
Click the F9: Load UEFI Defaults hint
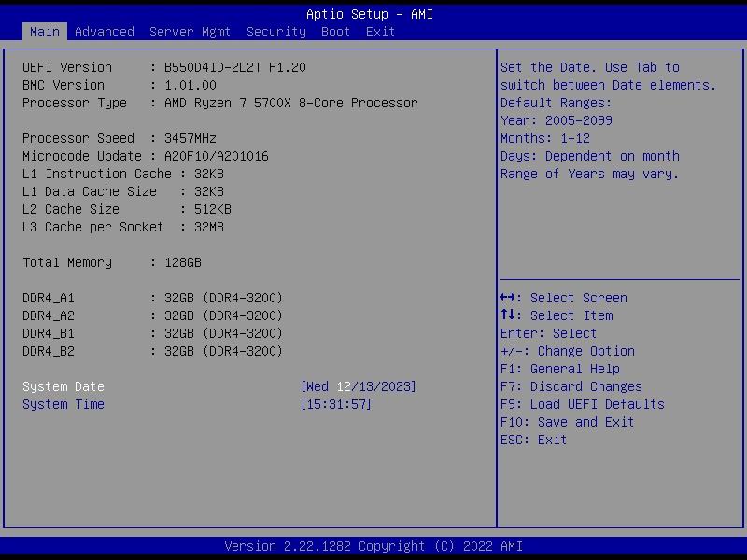(582, 404)
